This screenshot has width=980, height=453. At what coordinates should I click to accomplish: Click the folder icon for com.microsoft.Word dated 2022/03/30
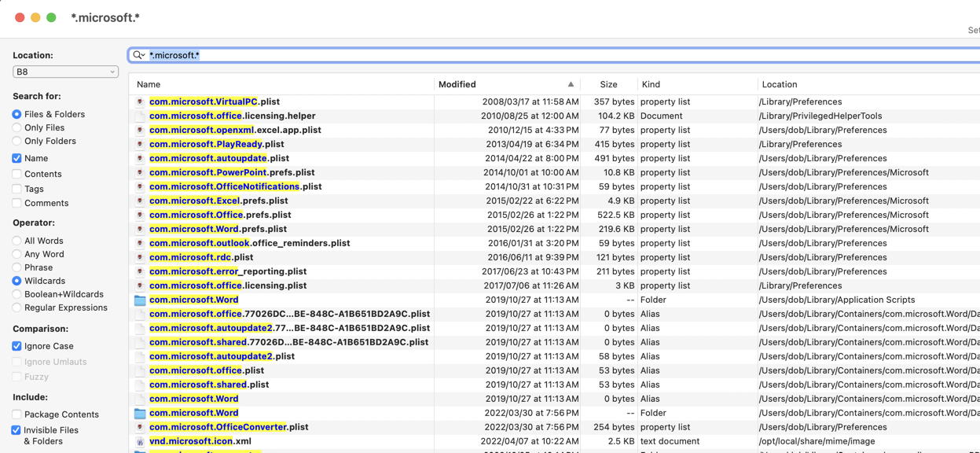140,413
